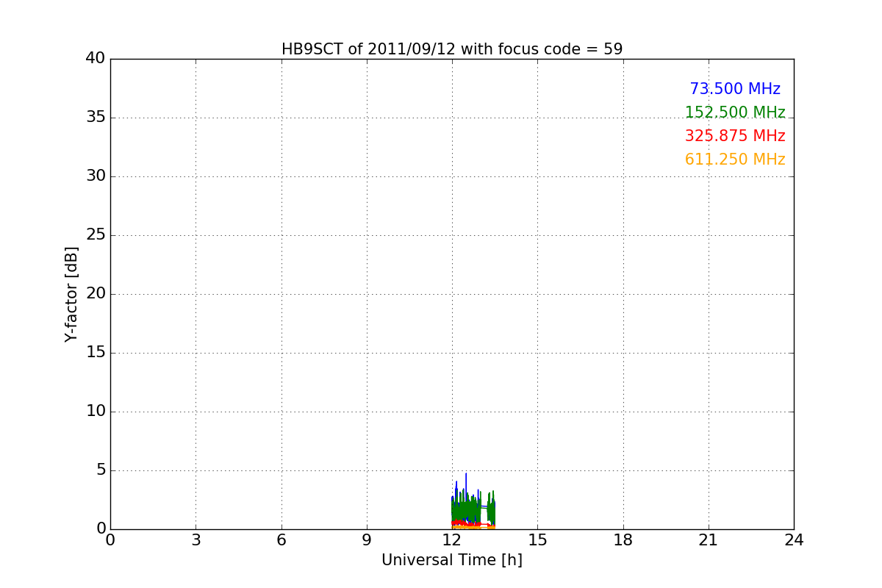This screenshot has width=882, height=588.
Task: Click the x-axis tick label 18
Action: [623, 540]
